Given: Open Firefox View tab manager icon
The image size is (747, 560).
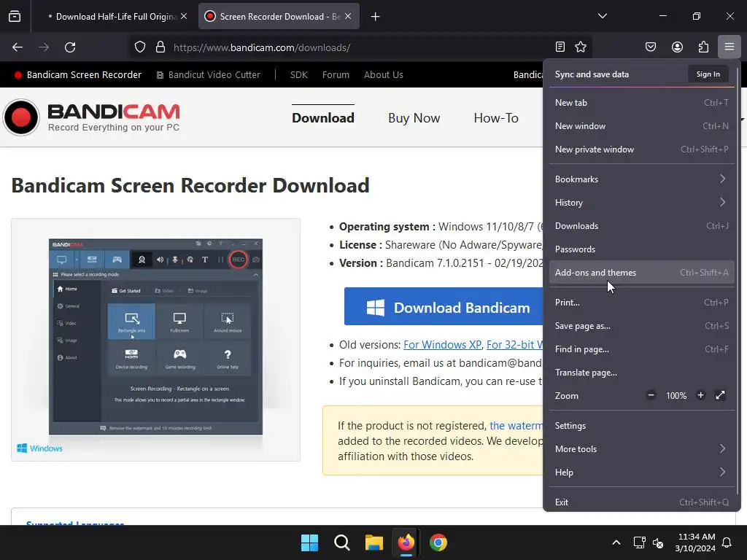Looking at the screenshot, I should click(x=15, y=17).
